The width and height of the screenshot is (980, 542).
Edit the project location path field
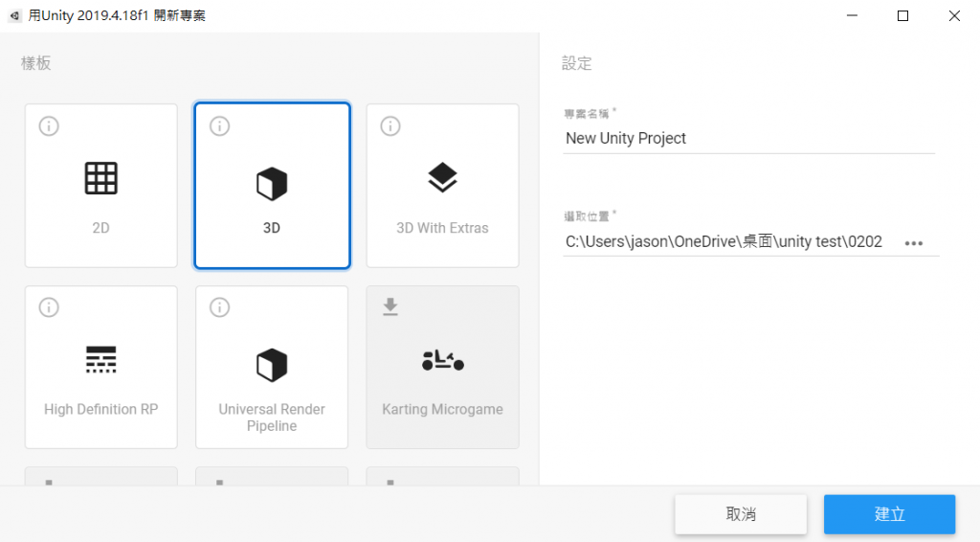[731, 242]
